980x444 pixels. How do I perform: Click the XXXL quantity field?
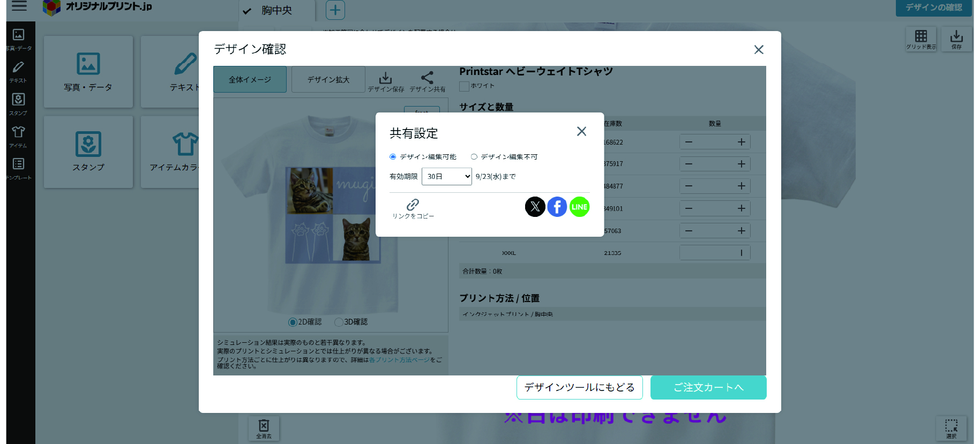point(715,253)
